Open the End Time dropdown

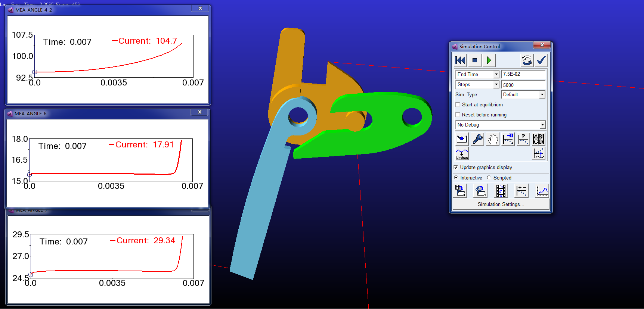(x=496, y=75)
